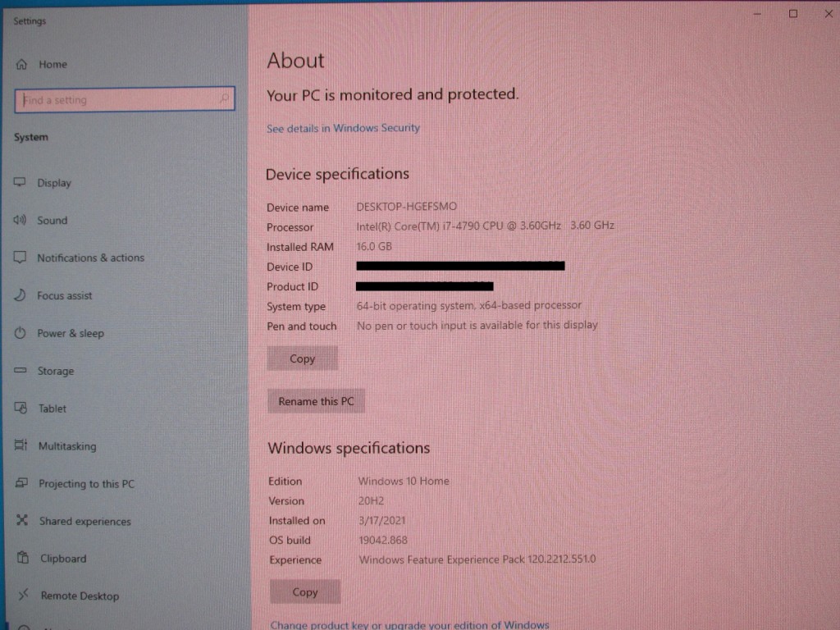Click the 16.0 GB RAM value

point(374,246)
